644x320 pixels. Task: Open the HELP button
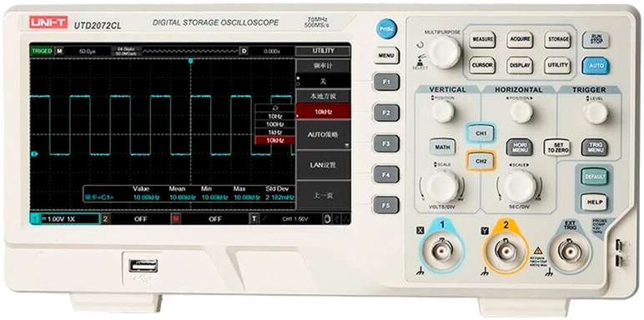coord(594,202)
